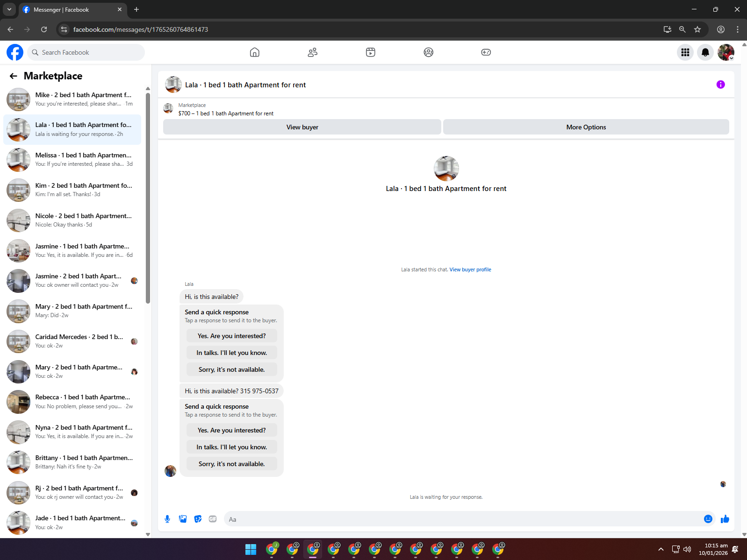Open Nicole 2 bed 1 bath conversation
Screen dimensions: 747x560
[72, 220]
